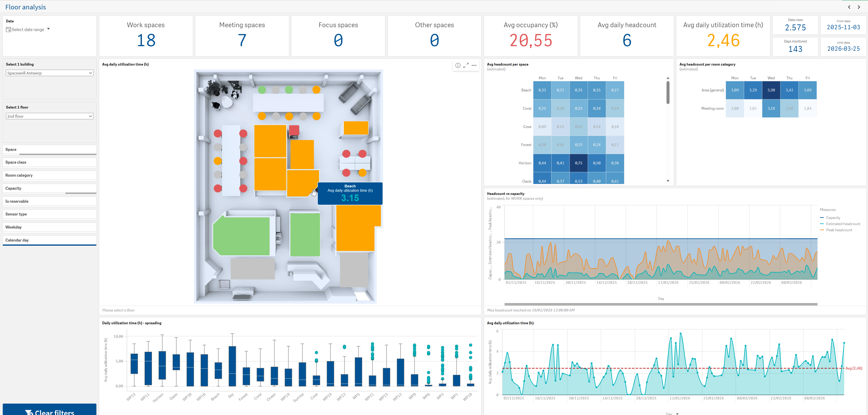Image resolution: width=868 pixels, height=415 pixels.
Task: Click the headcount per space vertical scrollbar thumb
Action: click(x=668, y=92)
